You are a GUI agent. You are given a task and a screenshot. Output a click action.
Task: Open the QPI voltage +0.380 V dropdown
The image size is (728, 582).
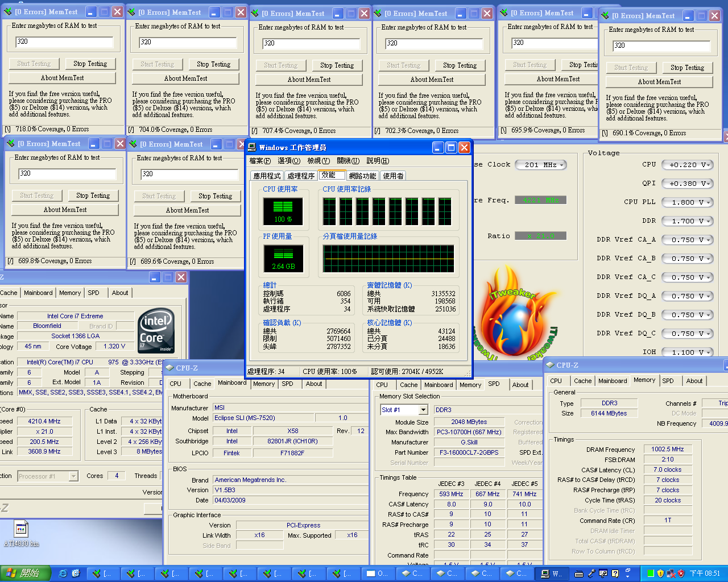click(687, 184)
